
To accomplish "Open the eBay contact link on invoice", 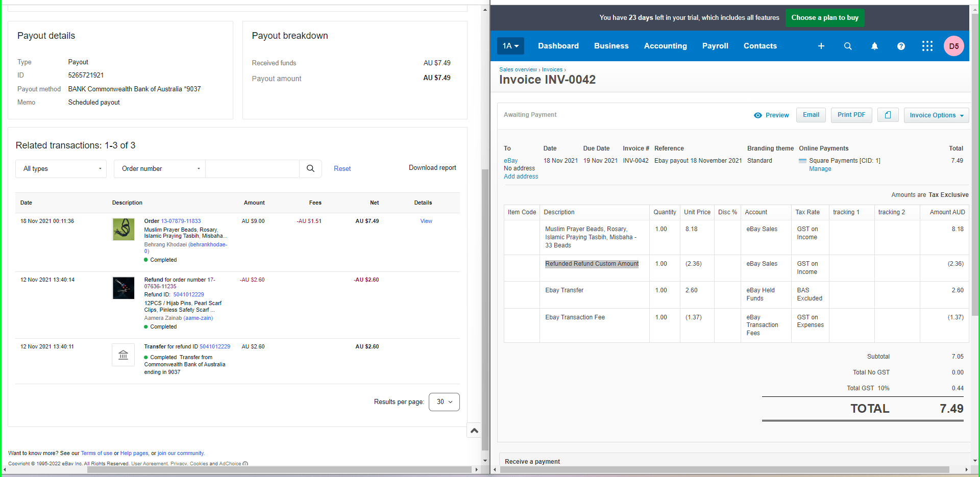I will (510, 161).
